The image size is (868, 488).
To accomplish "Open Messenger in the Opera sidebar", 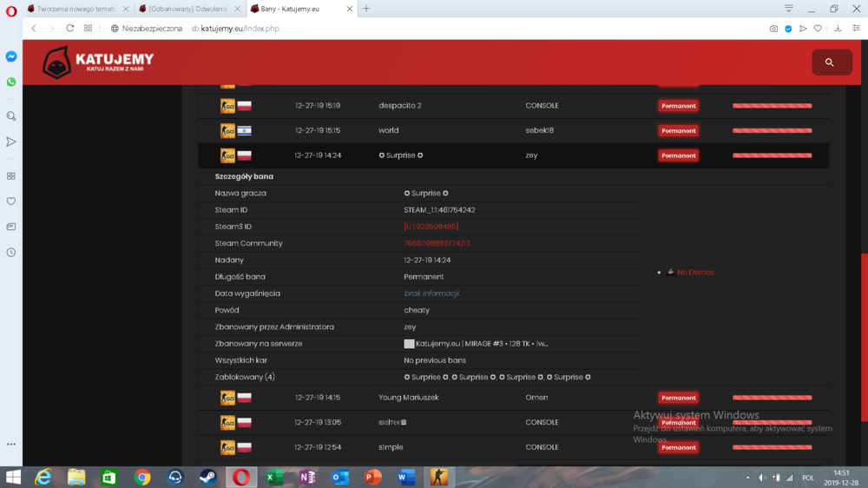I will [11, 56].
